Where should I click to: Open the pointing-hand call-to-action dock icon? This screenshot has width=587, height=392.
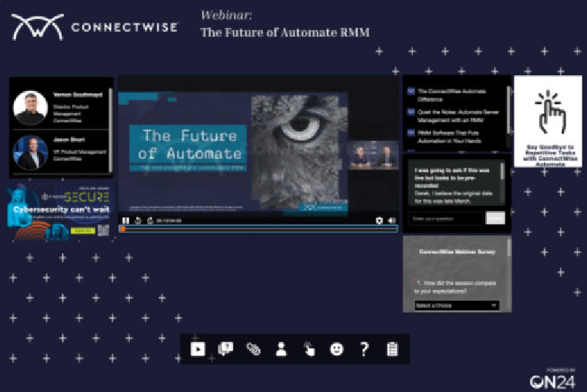(309, 349)
